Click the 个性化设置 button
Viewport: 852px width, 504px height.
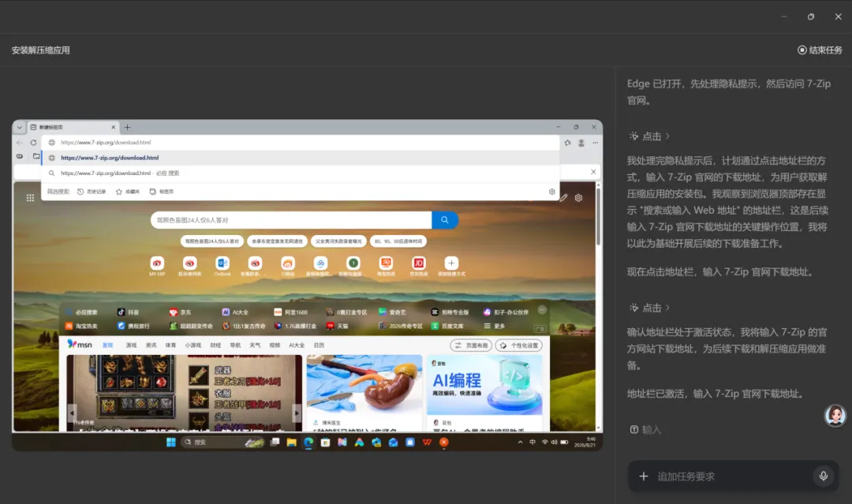coord(519,345)
